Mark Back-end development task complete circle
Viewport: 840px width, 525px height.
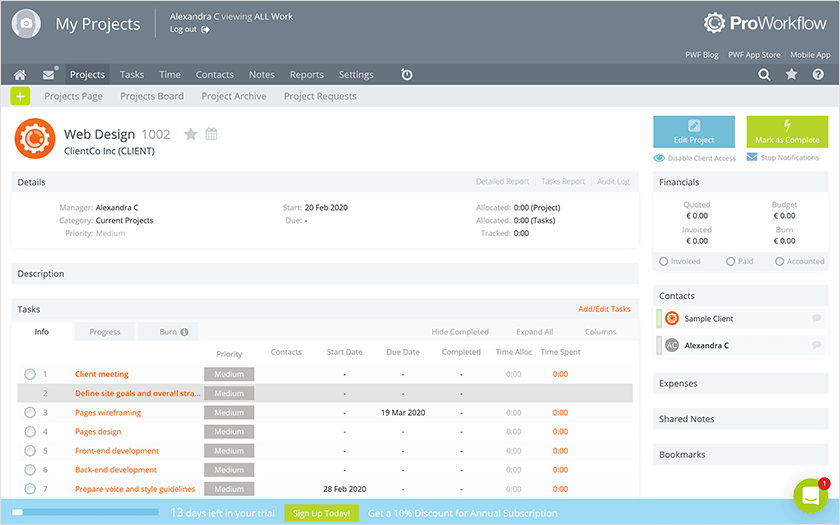tap(30, 470)
